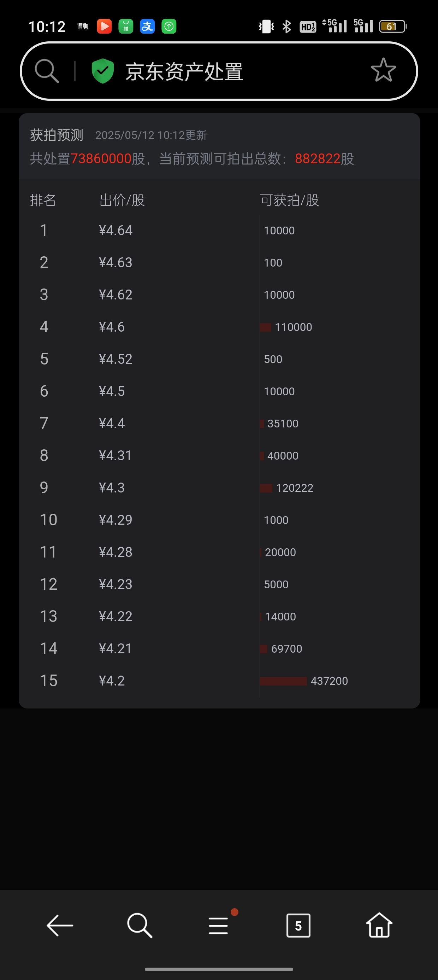This screenshot has width=438, height=980.
Task: Go back using the arrow icon
Action: click(x=60, y=925)
